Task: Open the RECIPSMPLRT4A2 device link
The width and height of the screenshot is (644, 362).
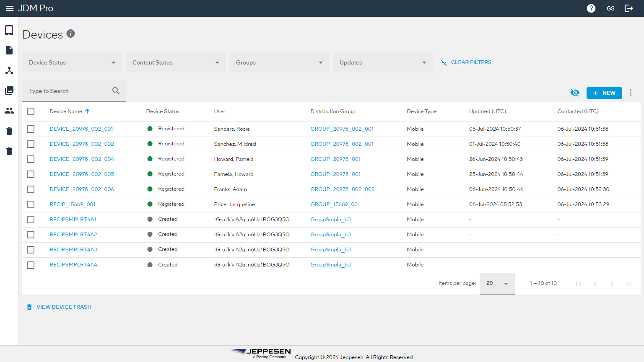Action: tap(73, 235)
